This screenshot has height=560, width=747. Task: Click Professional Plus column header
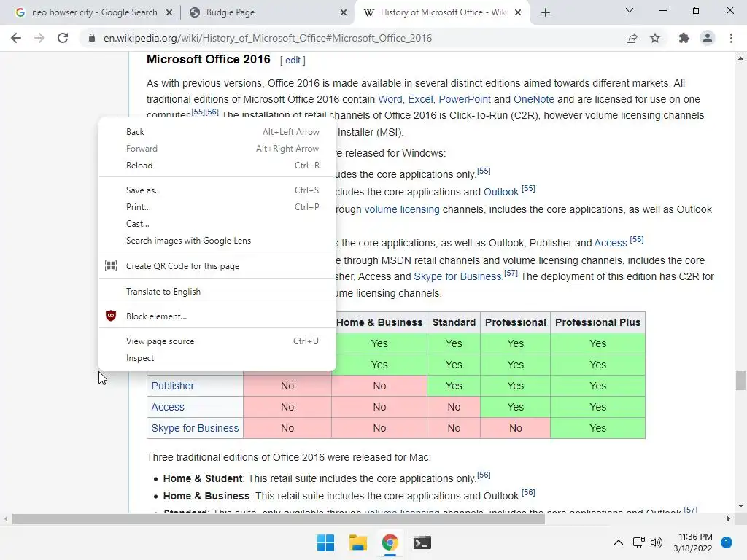(x=597, y=322)
